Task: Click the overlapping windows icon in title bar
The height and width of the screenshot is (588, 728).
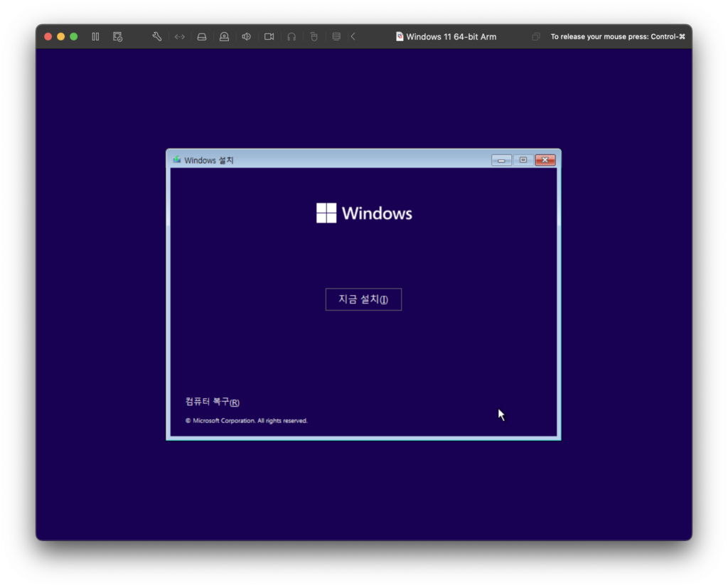Action: click(536, 36)
